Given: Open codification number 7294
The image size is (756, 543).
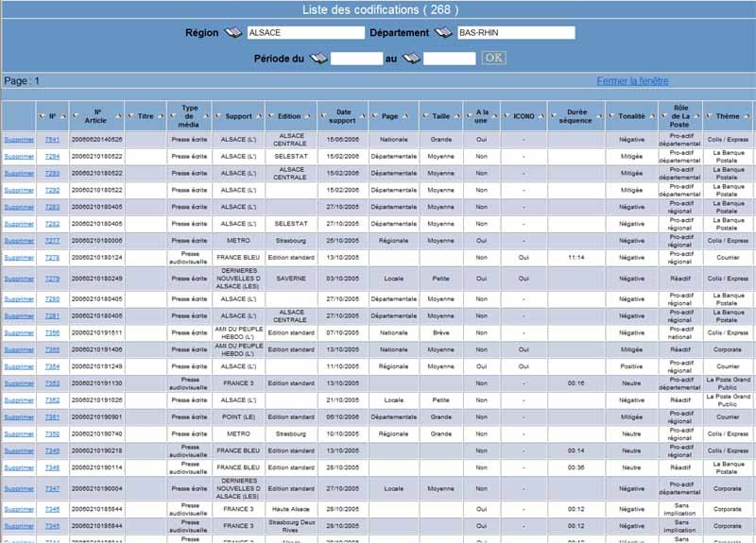Looking at the screenshot, I should coord(52,157).
